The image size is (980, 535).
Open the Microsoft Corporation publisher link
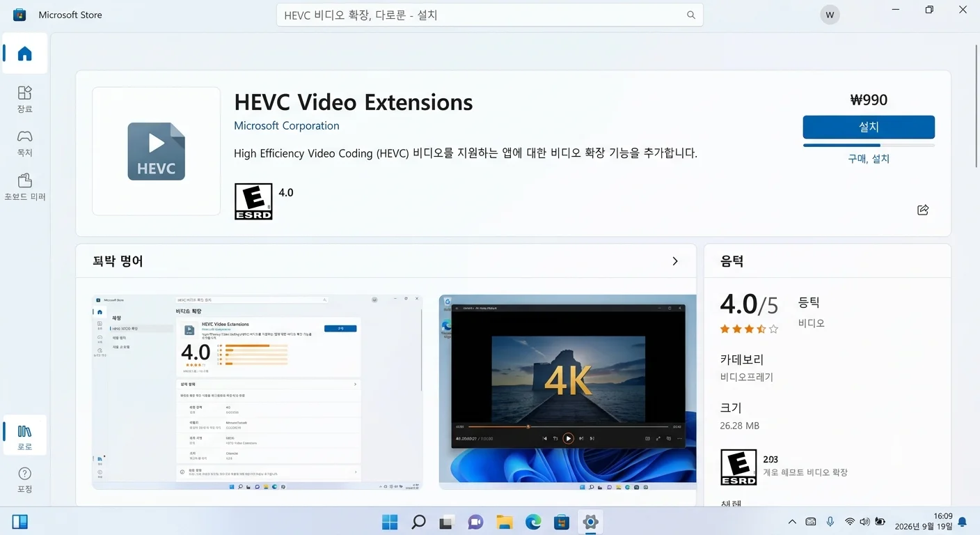pos(287,126)
